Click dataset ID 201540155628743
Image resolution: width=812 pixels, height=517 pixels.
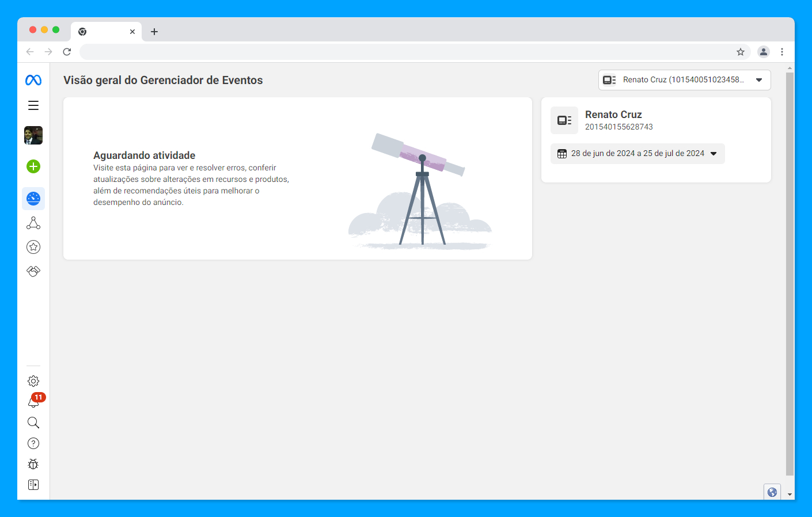(619, 127)
